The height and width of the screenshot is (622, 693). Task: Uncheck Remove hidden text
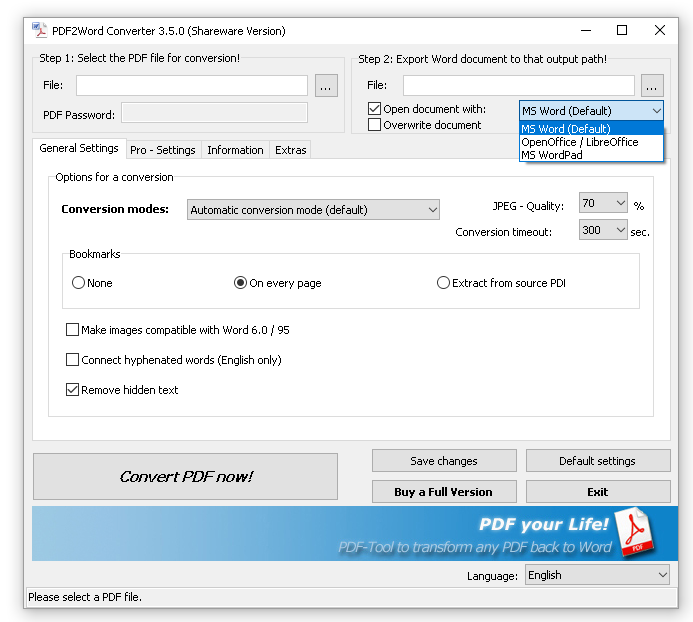click(72, 389)
